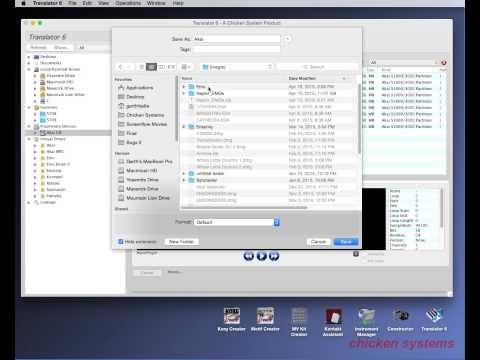Click the file list vertical scrollbar
The height and width of the screenshot is (360, 480).
pos(359,118)
